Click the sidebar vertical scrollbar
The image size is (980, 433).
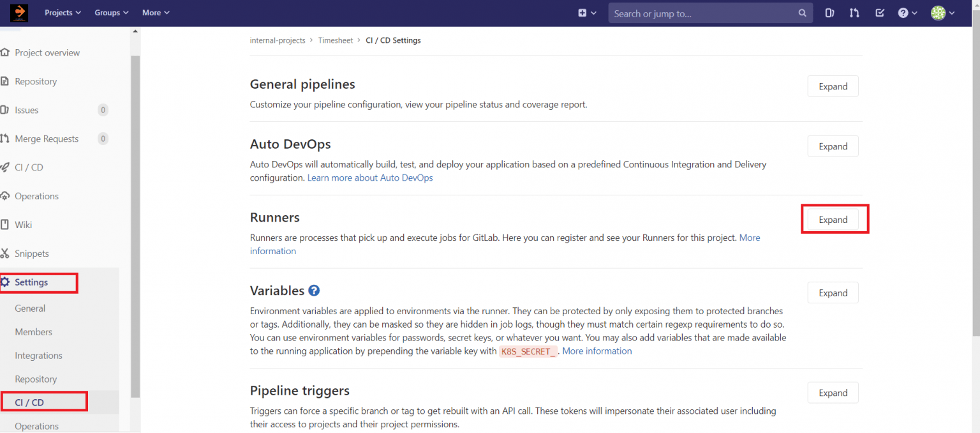point(135,227)
